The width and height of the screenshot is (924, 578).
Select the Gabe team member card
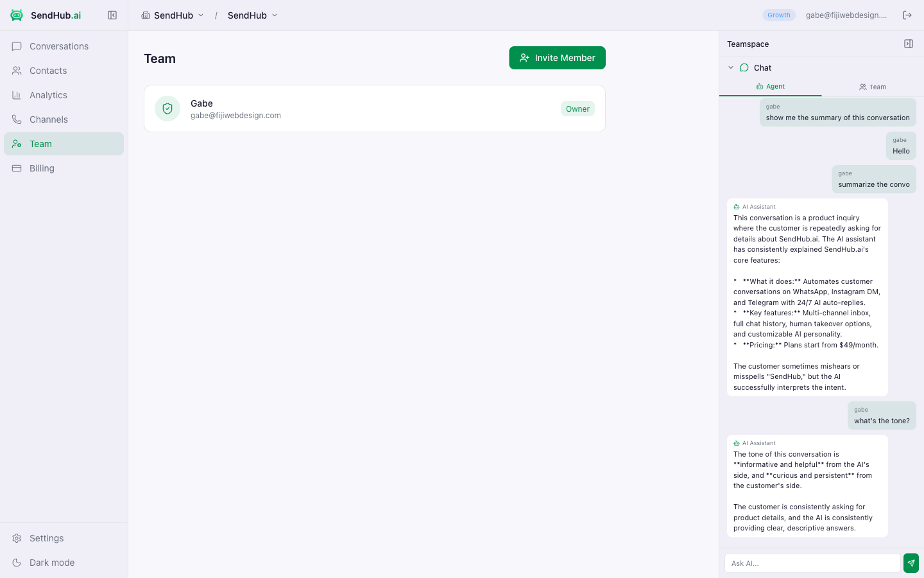(375, 109)
